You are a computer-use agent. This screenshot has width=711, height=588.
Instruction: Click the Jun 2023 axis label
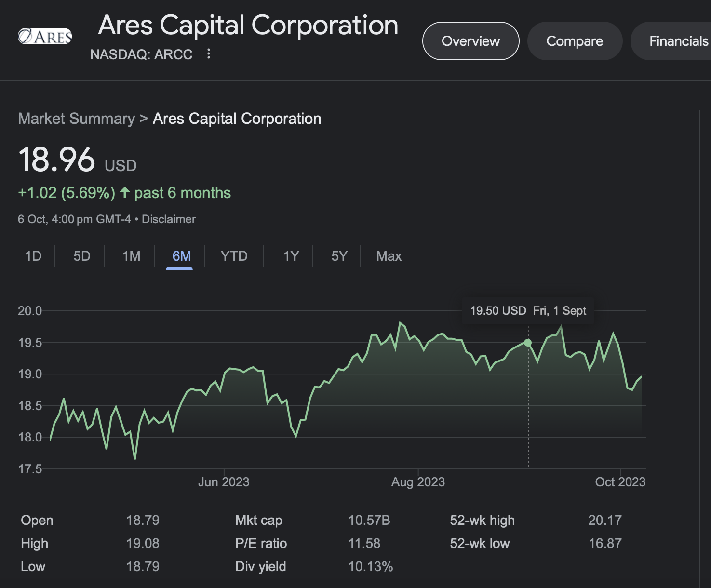coord(224,482)
